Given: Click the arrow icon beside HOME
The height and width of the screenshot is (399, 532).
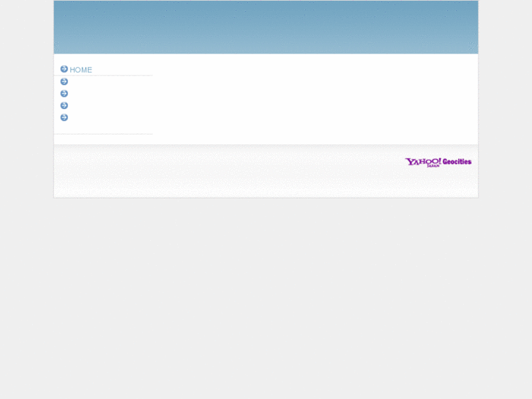Looking at the screenshot, I should pyautogui.click(x=64, y=69).
